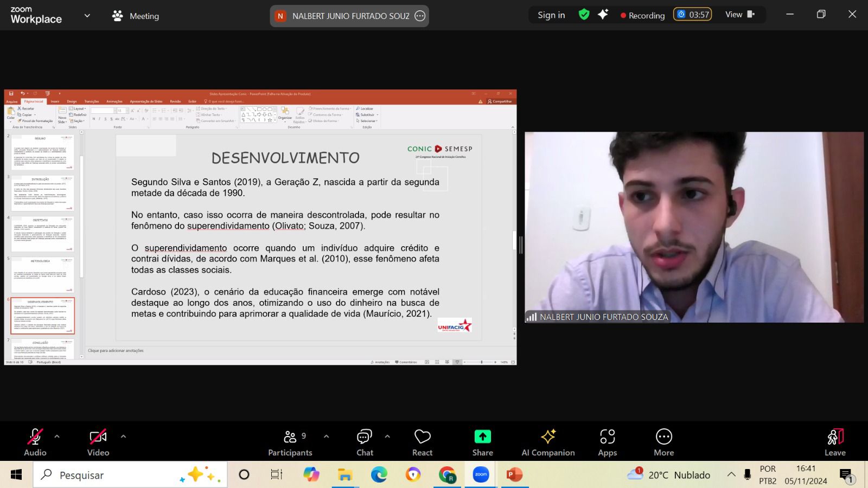
Task: Open the View layout menu
Action: pyautogui.click(x=739, y=15)
